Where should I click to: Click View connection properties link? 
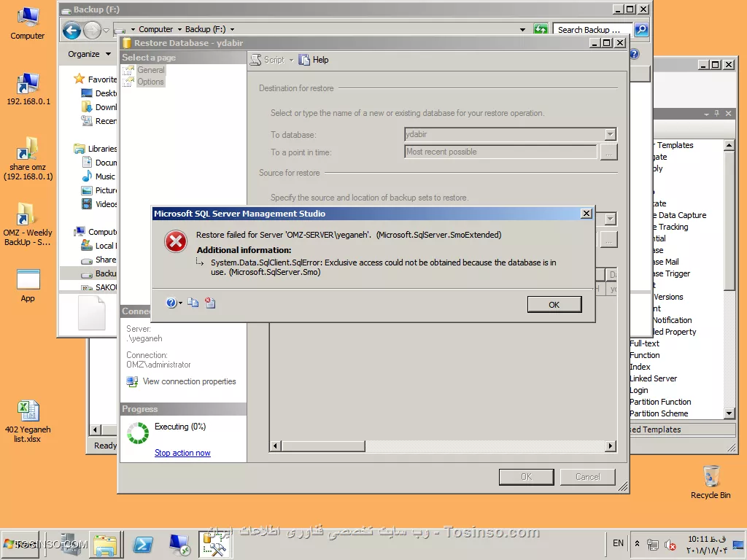pos(189,381)
